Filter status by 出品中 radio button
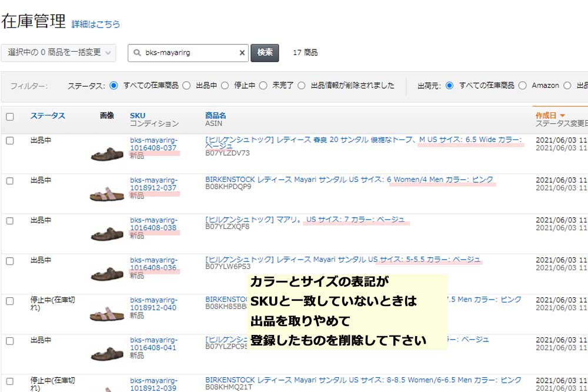 (186, 85)
